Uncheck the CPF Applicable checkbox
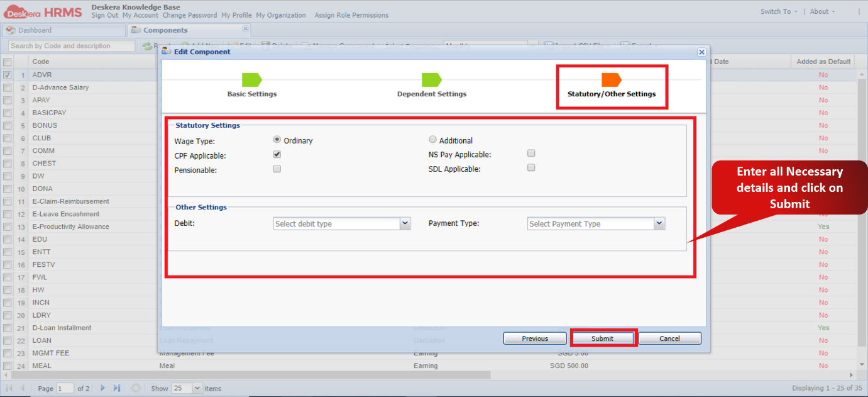This screenshot has width=868, height=397. (277, 154)
